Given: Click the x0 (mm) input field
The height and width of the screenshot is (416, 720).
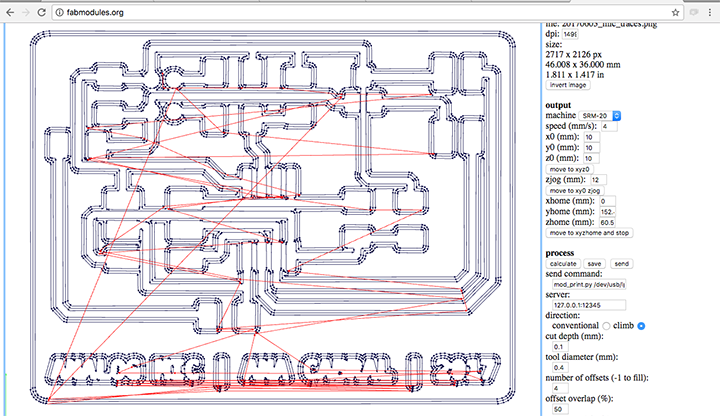Looking at the screenshot, I should [x=591, y=137].
